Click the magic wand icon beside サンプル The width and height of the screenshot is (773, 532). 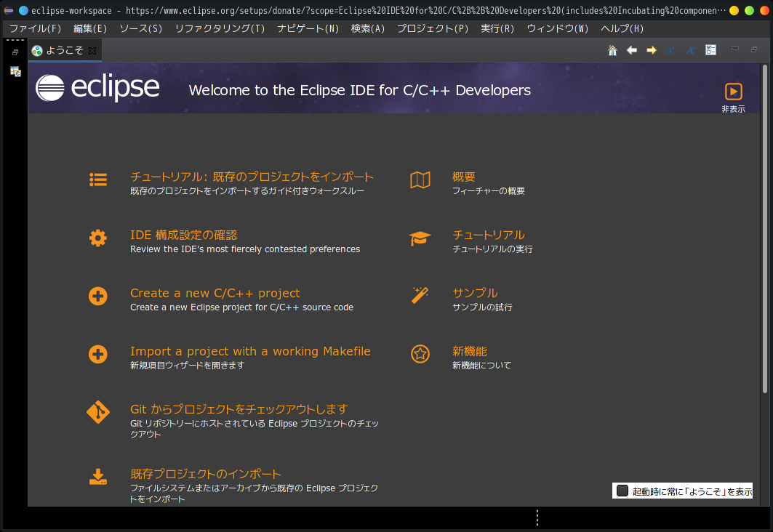click(x=420, y=296)
